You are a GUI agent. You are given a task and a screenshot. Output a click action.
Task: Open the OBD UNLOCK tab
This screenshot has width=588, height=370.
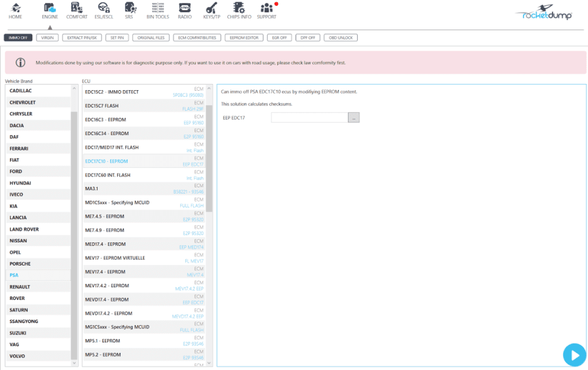coord(341,37)
